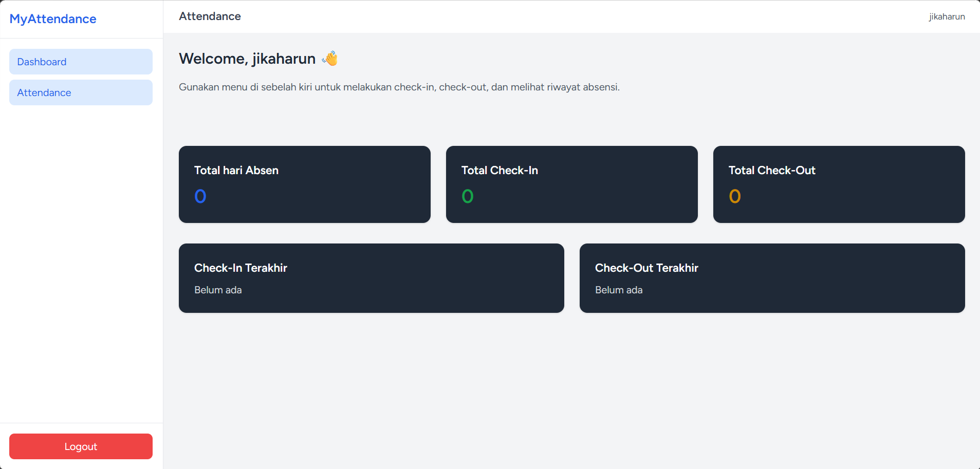Open the Attendance sidebar menu item

(x=81, y=92)
